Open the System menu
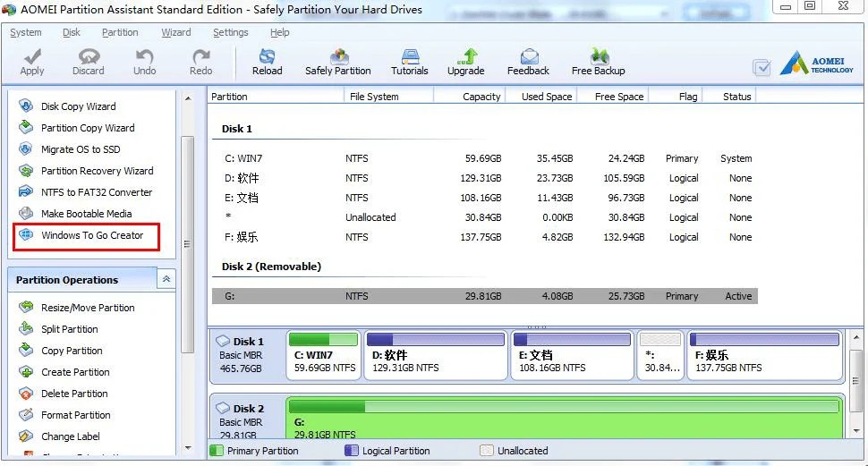Image resolution: width=868 pixels, height=466 pixels. (25, 33)
